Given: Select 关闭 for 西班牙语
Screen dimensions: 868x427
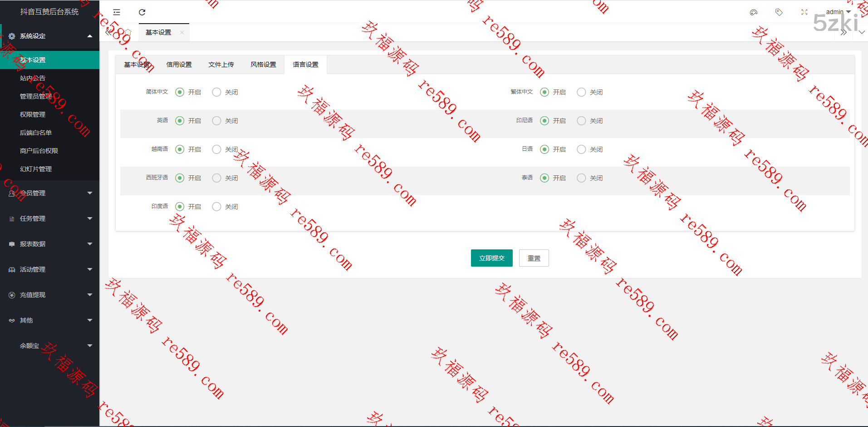Looking at the screenshot, I should [x=216, y=178].
